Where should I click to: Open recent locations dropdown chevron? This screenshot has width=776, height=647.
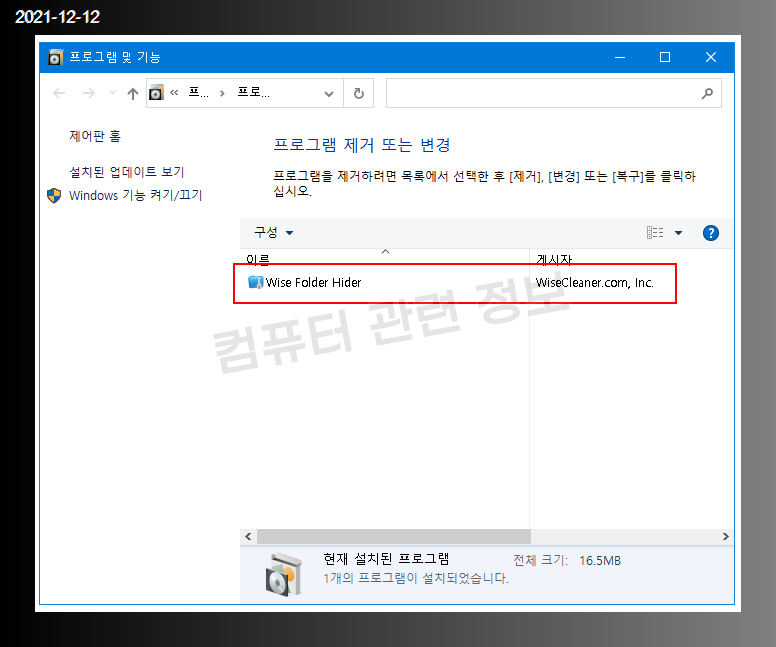pos(112,93)
